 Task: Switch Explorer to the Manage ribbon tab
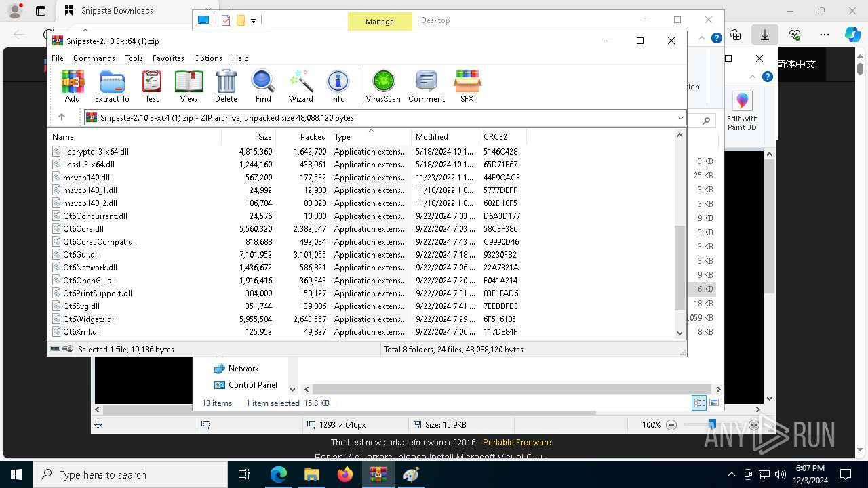pyautogui.click(x=380, y=22)
